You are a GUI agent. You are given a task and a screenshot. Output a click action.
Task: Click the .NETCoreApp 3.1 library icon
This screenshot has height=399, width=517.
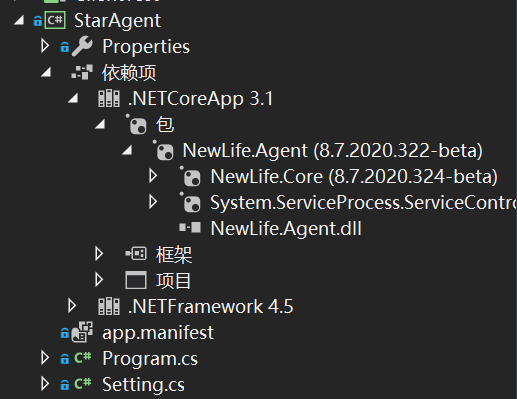pyautogui.click(x=109, y=99)
